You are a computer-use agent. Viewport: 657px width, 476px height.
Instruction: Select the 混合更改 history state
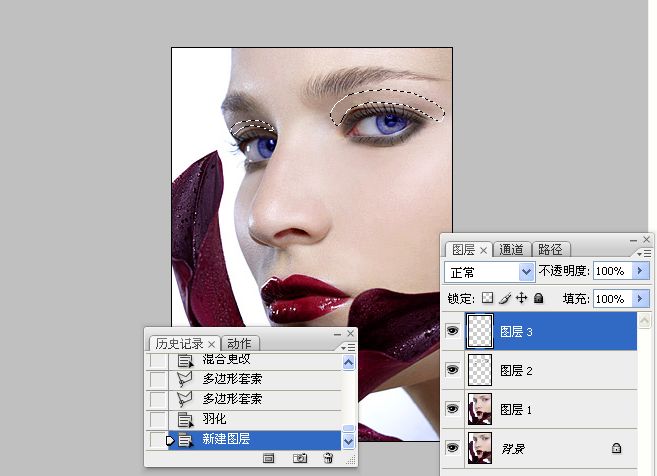pos(255,360)
